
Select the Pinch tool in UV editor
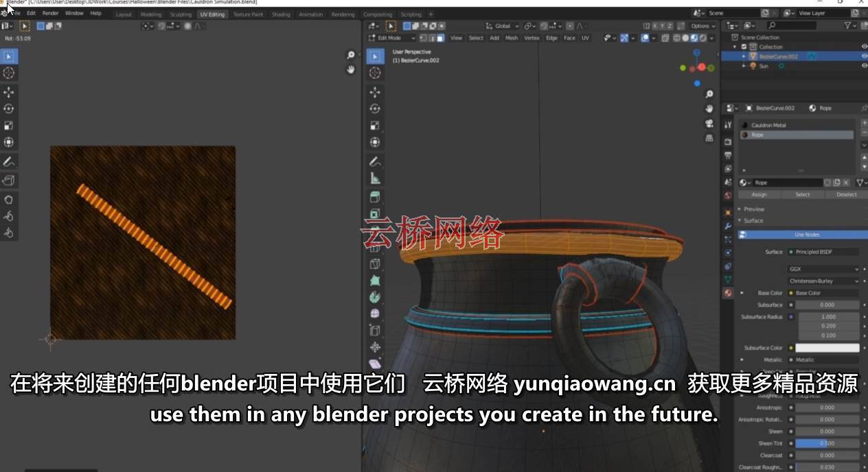9,233
